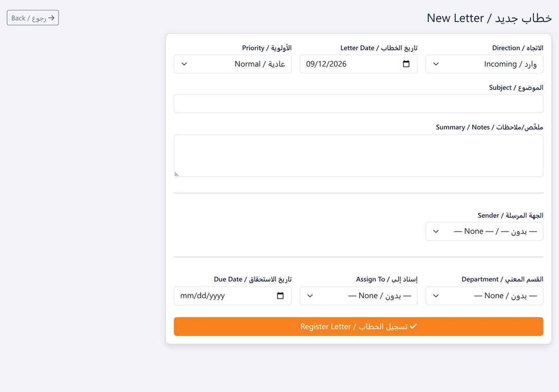
Task: Click the Due Date mm/dd/yyyy field
Action: click(232, 296)
